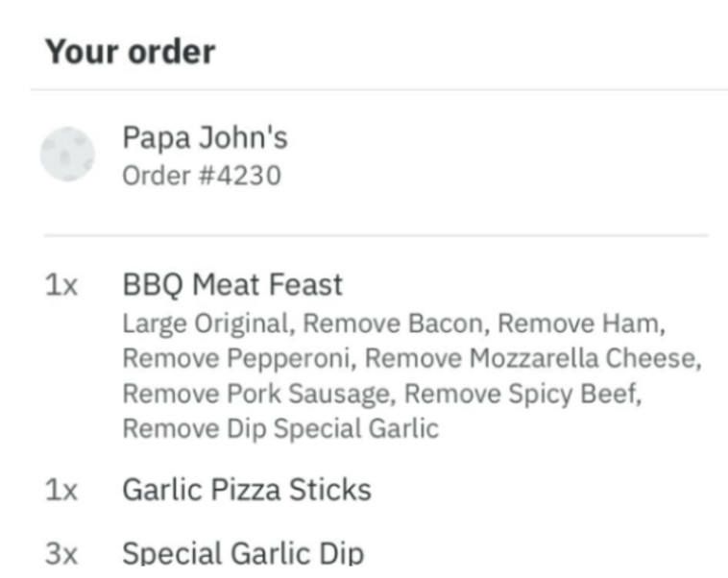Screen dimensions: 728x578
Task: Click the Your order heading
Action: tap(130, 52)
